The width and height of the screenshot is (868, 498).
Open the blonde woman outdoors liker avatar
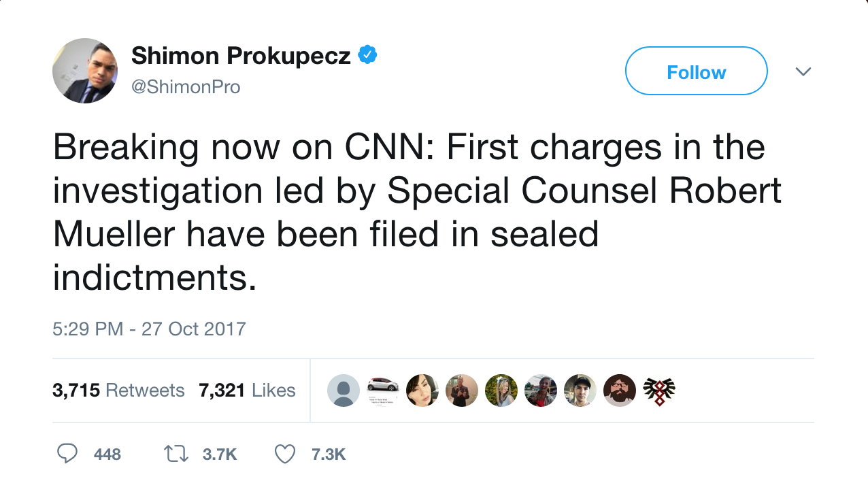[501, 391]
